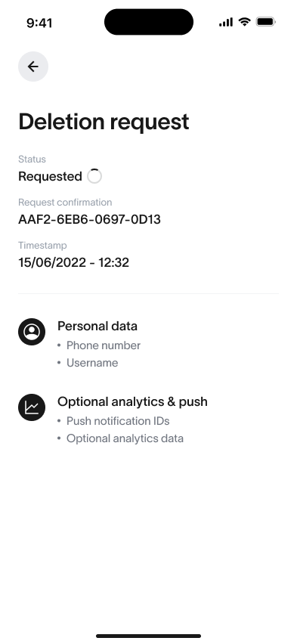The width and height of the screenshot is (297, 644).
Task: Click the Optional analytics chart icon
Action: coord(32,407)
